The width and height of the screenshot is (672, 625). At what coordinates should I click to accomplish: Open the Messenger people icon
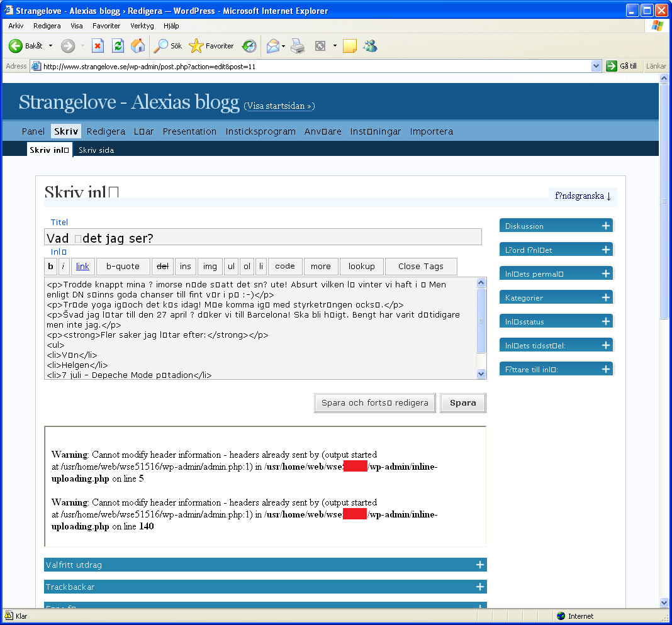click(x=370, y=46)
